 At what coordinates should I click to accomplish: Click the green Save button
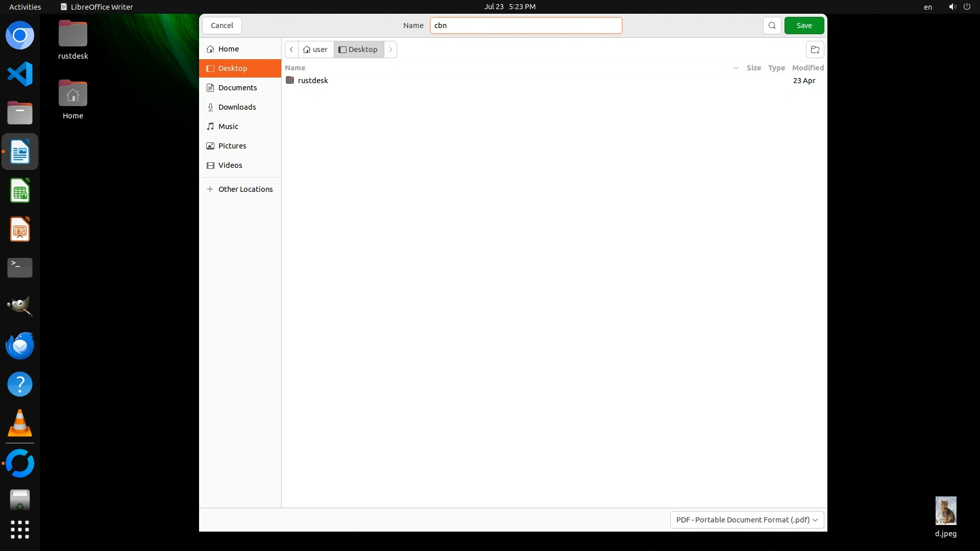pyautogui.click(x=804, y=26)
